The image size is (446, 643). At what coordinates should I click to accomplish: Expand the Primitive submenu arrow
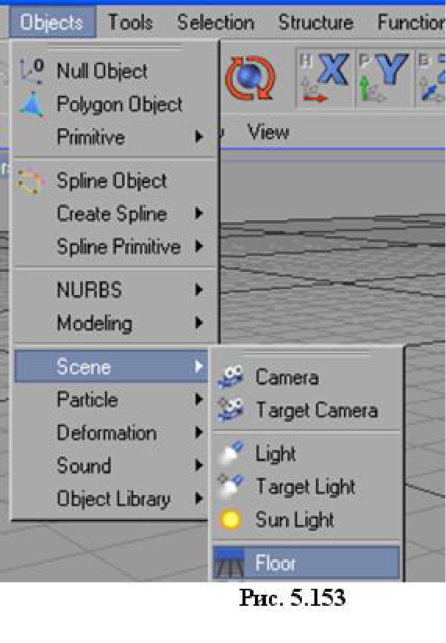point(199,137)
